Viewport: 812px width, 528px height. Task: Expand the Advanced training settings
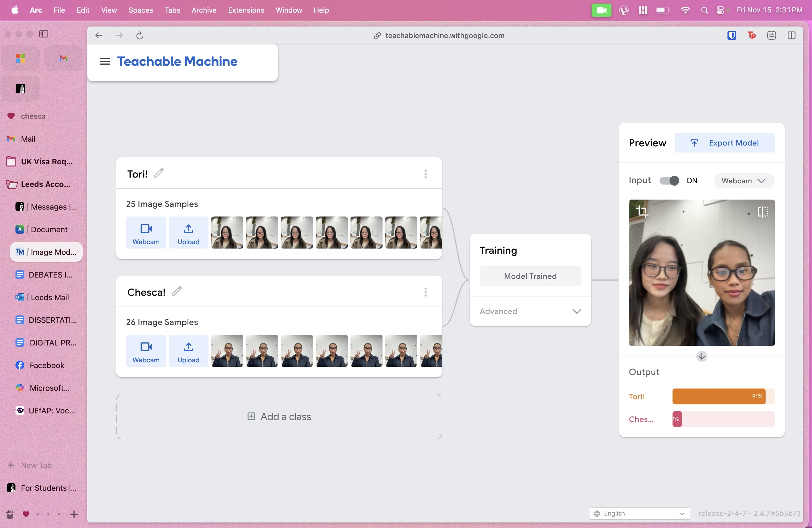click(x=530, y=311)
